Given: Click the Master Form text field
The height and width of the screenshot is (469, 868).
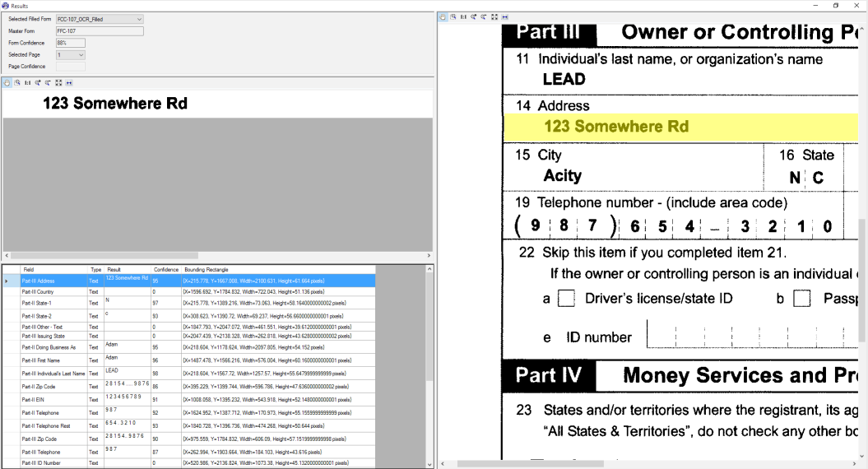Looking at the screenshot, I should pos(99,31).
